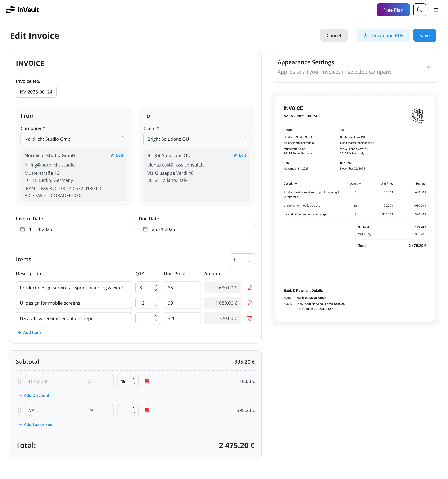Image resolution: width=448 pixels, height=479 pixels.
Task: Delete the UI design item row
Action: pyautogui.click(x=250, y=303)
